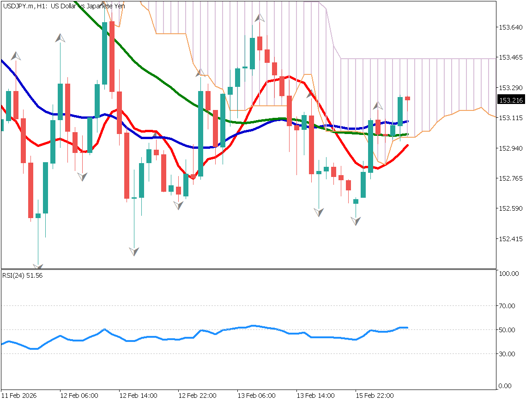
Task: Select the down fractal arrow at the chart's lowest low
Action: (x=38, y=266)
